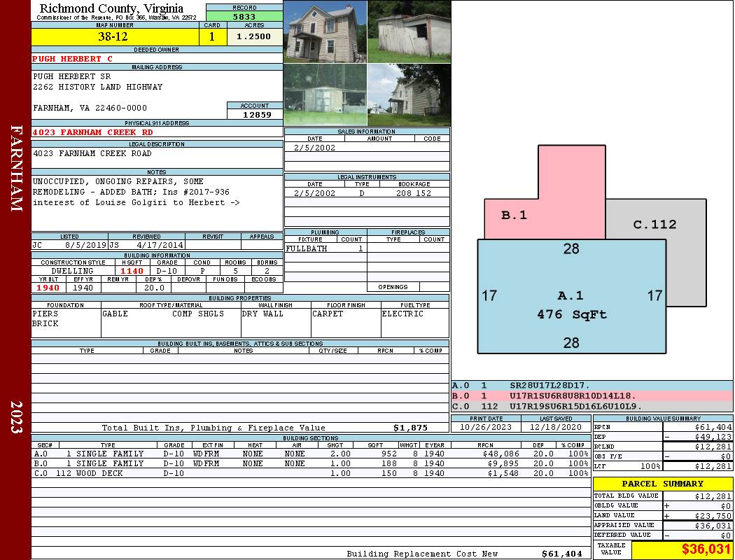Select foundation value PIERS
Screen dimensions: 735x560
click(x=45, y=314)
